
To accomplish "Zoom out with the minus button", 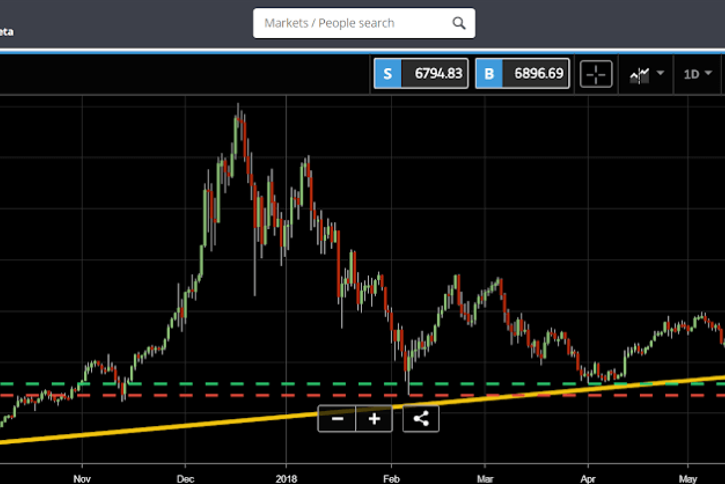I will pyautogui.click(x=338, y=418).
